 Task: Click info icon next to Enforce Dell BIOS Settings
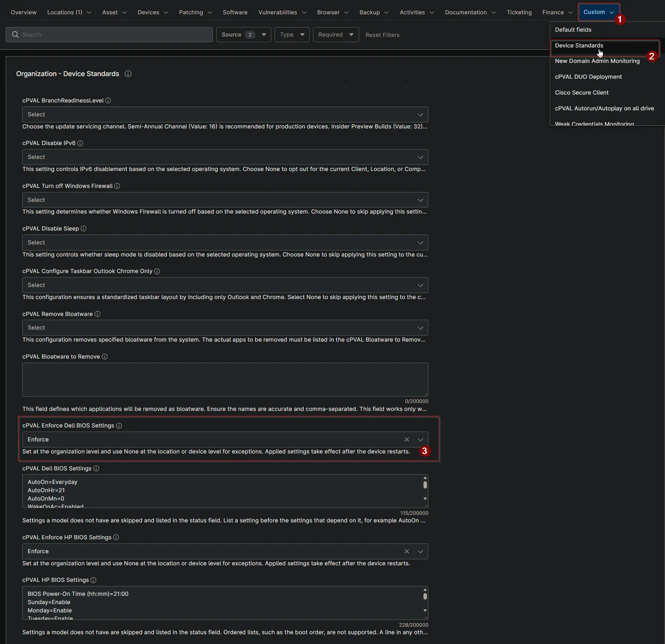[x=119, y=426]
